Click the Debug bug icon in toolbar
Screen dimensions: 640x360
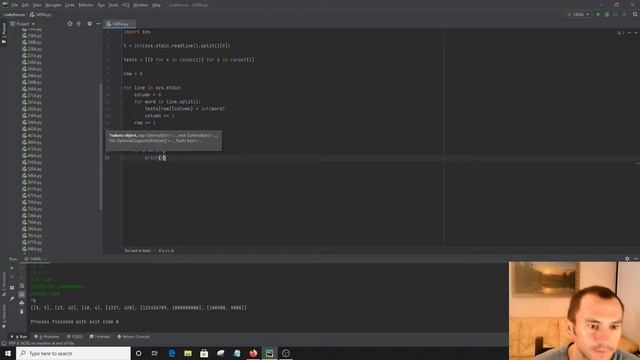click(607, 14)
